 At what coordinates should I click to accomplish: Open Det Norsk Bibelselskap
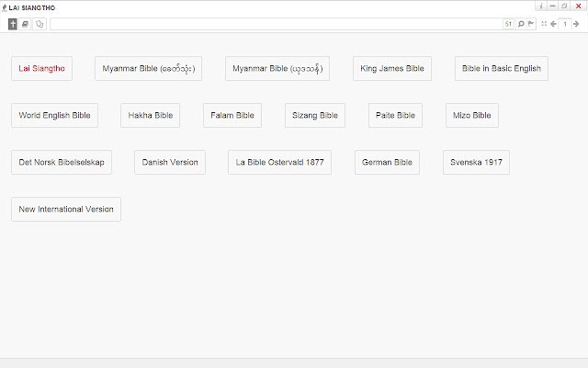(62, 162)
